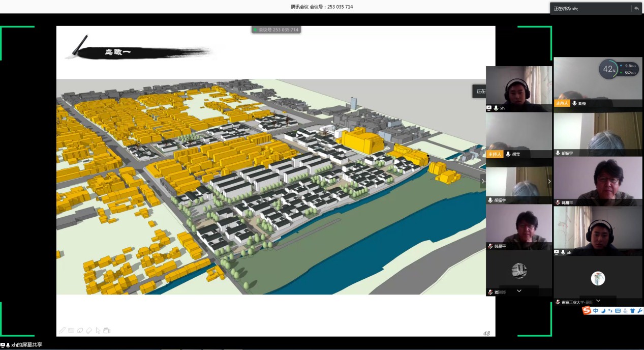Expand the down chevron under left avatar tile
Screen dimensions: 644x350
click(519, 290)
